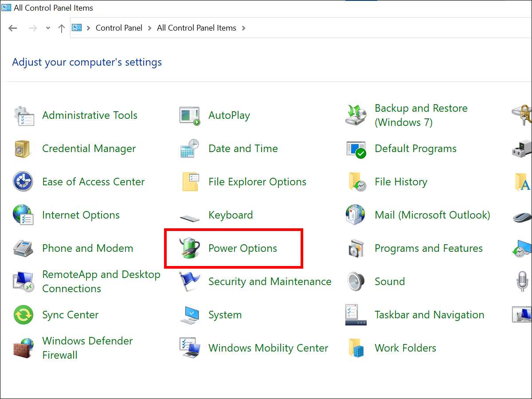
Task: Open the Power Options battery icon
Action: pos(190,248)
